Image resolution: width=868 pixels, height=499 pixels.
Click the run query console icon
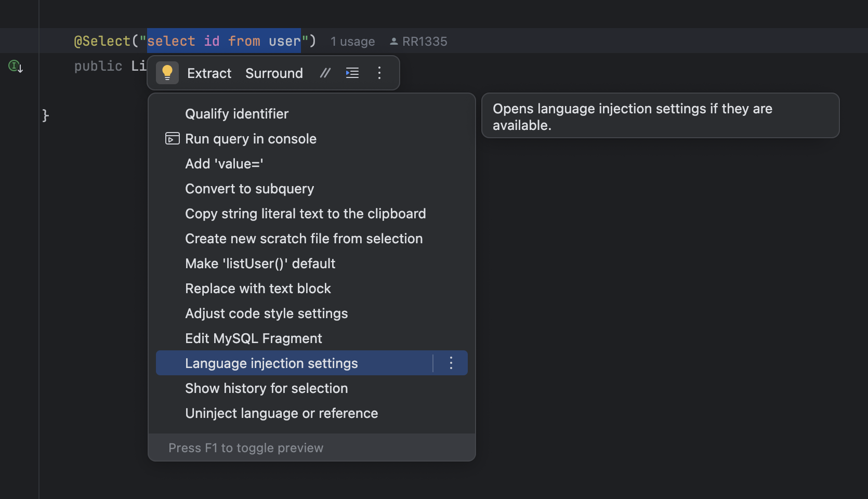(172, 139)
